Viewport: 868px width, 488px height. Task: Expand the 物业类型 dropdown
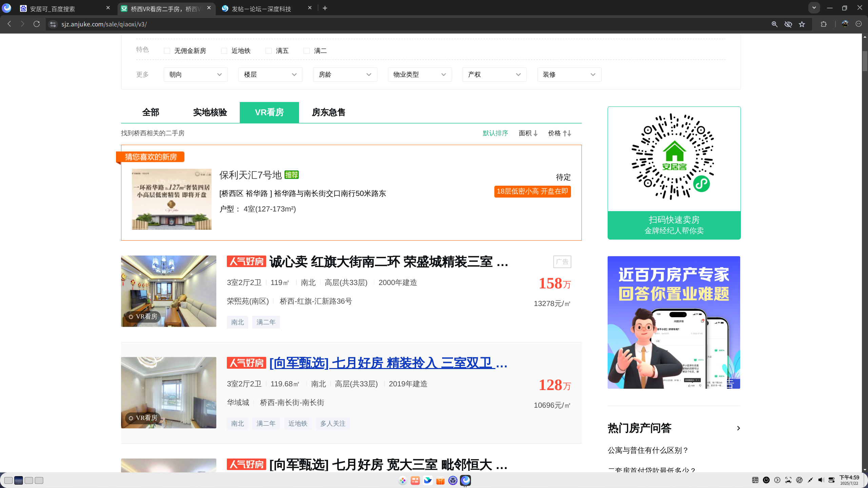420,75
